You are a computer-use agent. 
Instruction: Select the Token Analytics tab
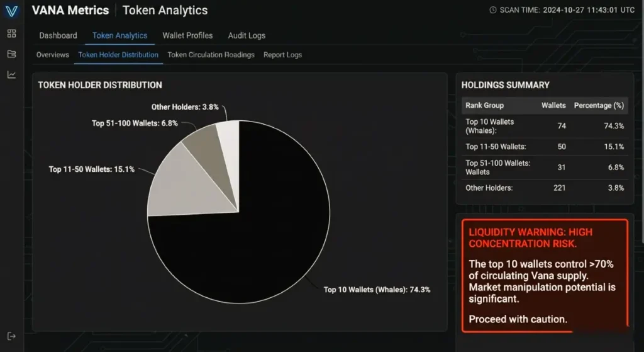(119, 35)
